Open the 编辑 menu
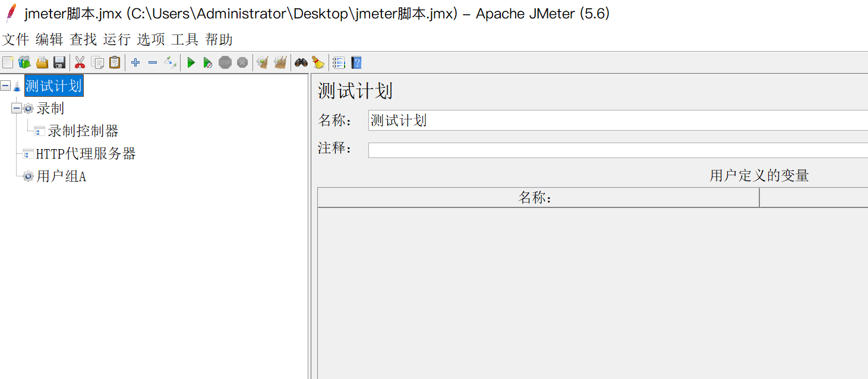The width and height of the screenshot is (868, 379). (x=49, y=40)
